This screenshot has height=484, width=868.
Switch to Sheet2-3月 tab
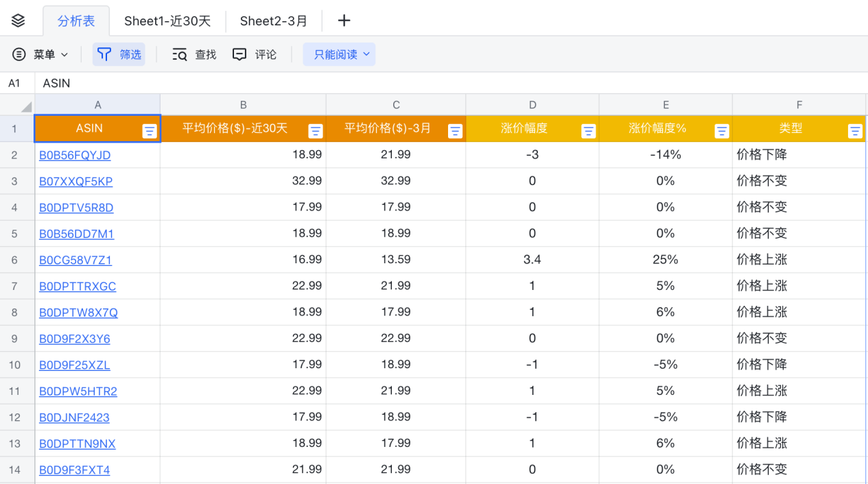pos(274,21)
